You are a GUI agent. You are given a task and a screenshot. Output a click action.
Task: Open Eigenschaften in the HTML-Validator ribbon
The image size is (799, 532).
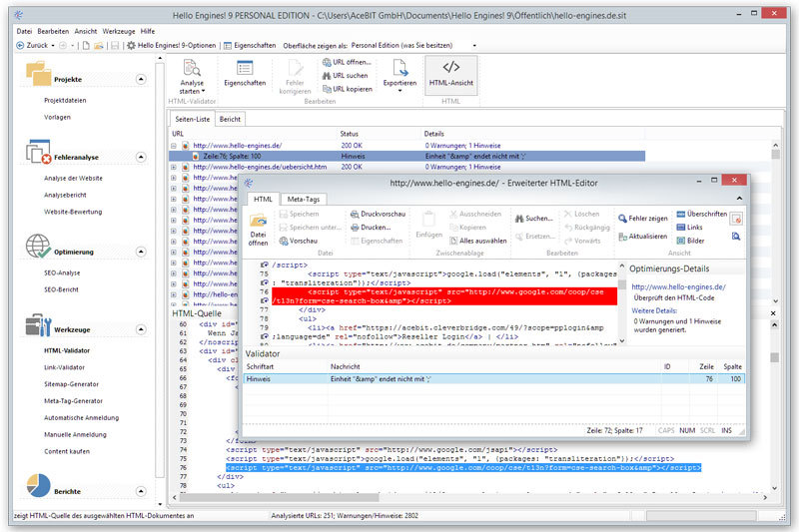(245, 74)
